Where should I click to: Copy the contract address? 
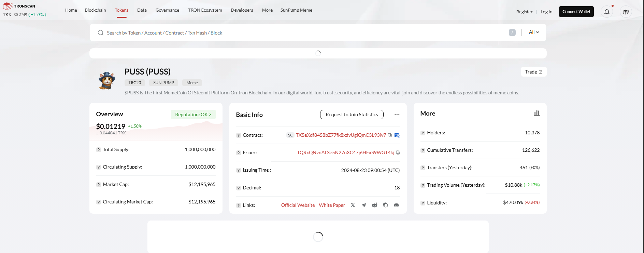390,135
